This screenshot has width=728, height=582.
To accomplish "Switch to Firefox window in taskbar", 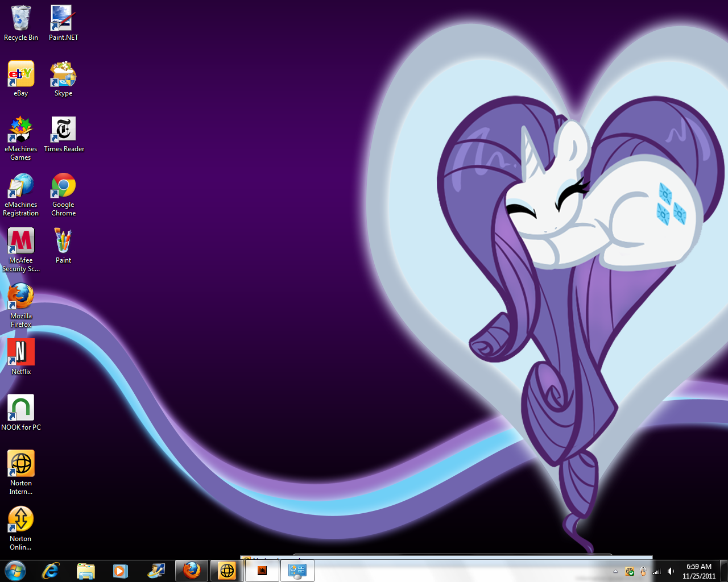I will tap(192, 571).
